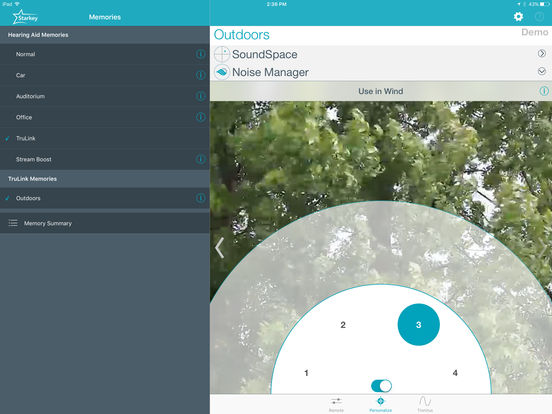The height and width of the screenshot is (414, 552).
Task: Click the Use in Wind bar
Action: [x=381, y=91]
